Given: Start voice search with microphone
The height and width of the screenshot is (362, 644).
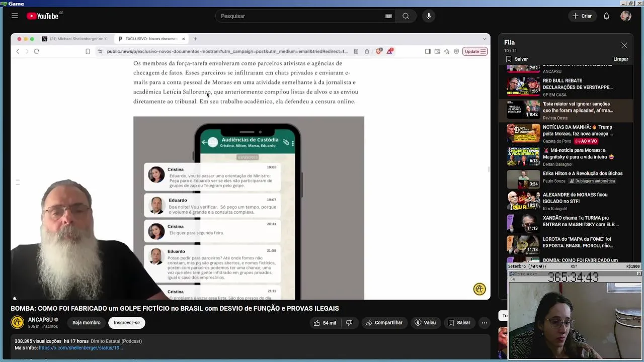Looking at the screenshot, I should coord(429,16).
